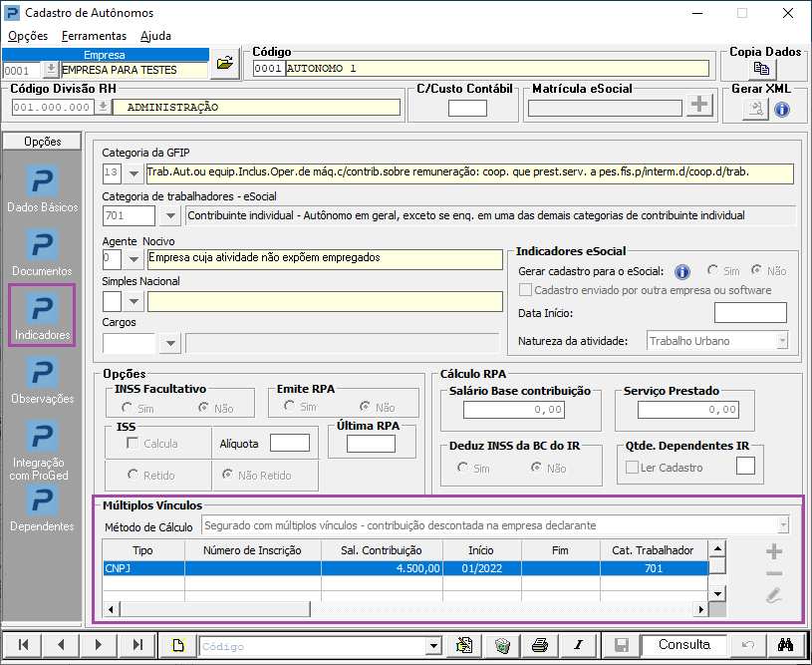Click the binoculars search icon

click(x=785, y=645)
